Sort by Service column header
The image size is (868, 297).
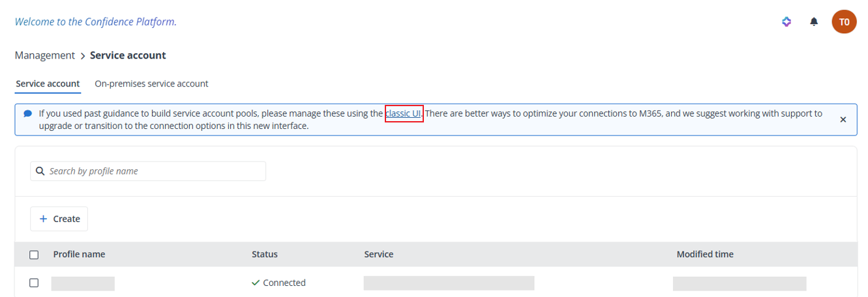click(379, 255)
